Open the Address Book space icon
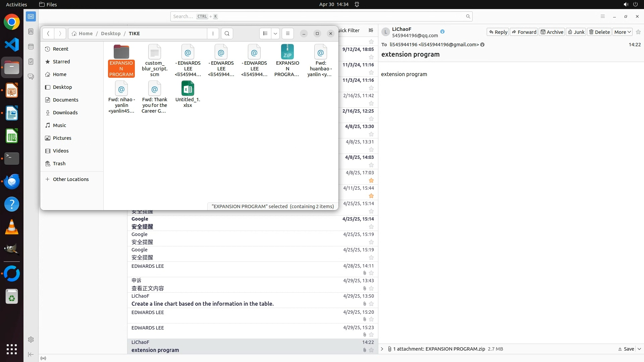 [31, 32]
